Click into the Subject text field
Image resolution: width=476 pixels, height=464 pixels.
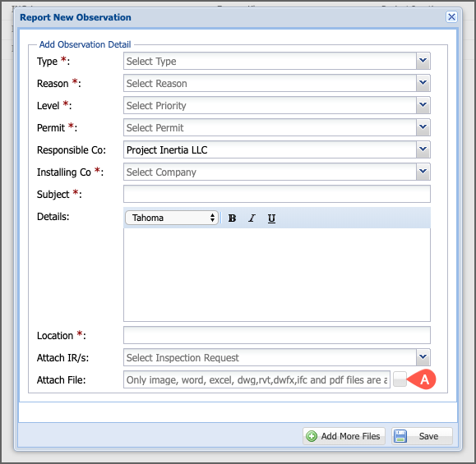pyautogui.click(x=277, y=194)
